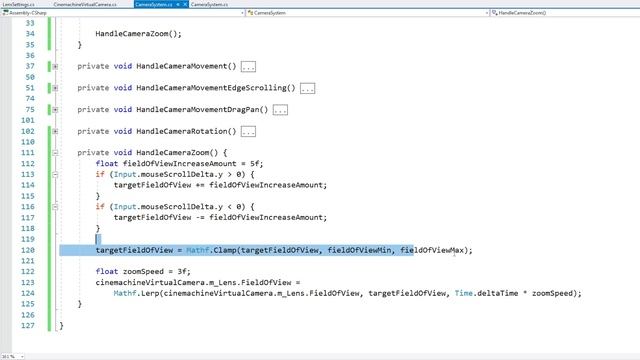Switch to the inactive CameraSystem.cs tab

(209, 4)
